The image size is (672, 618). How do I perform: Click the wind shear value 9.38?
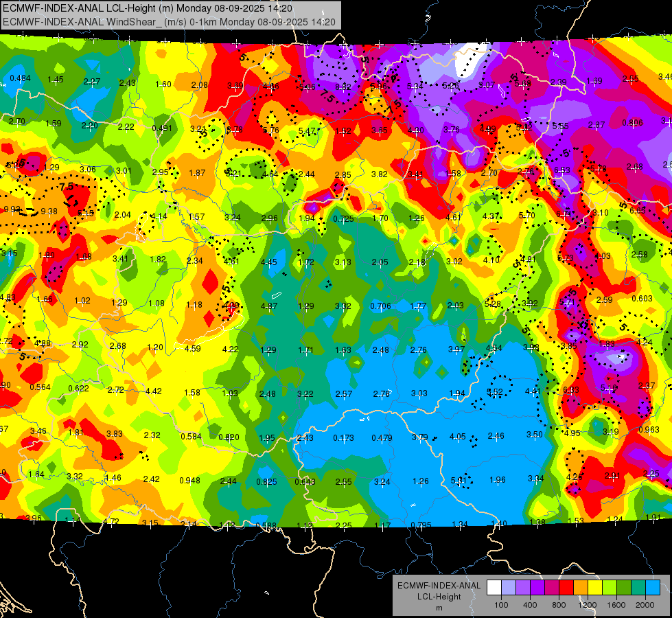point(49,211)
